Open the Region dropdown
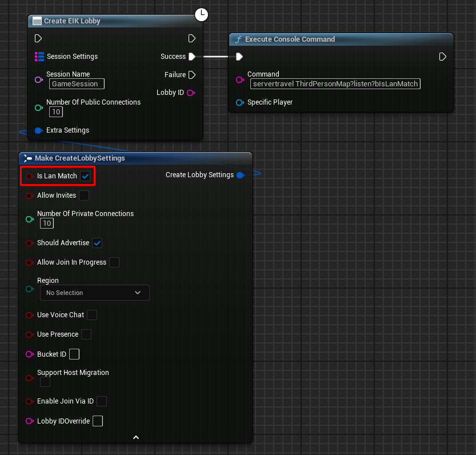This screenshot has width=476, height=455. coord(94,293)
